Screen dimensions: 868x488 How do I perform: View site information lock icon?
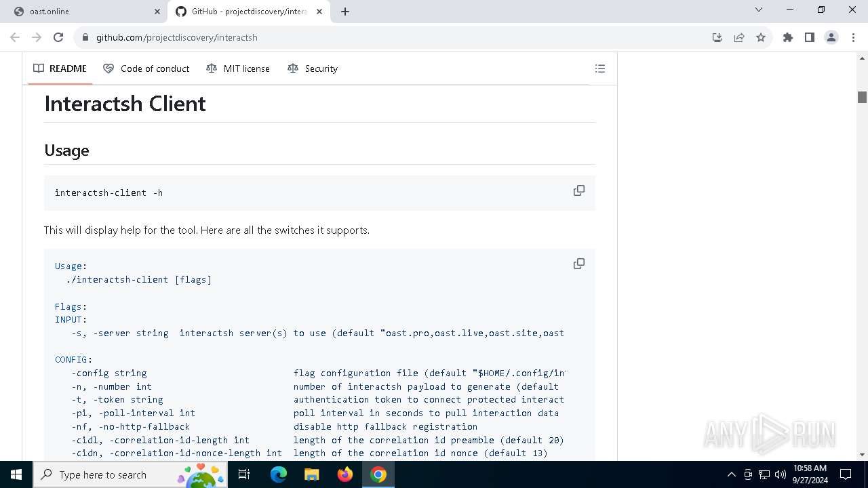point(85,37)
